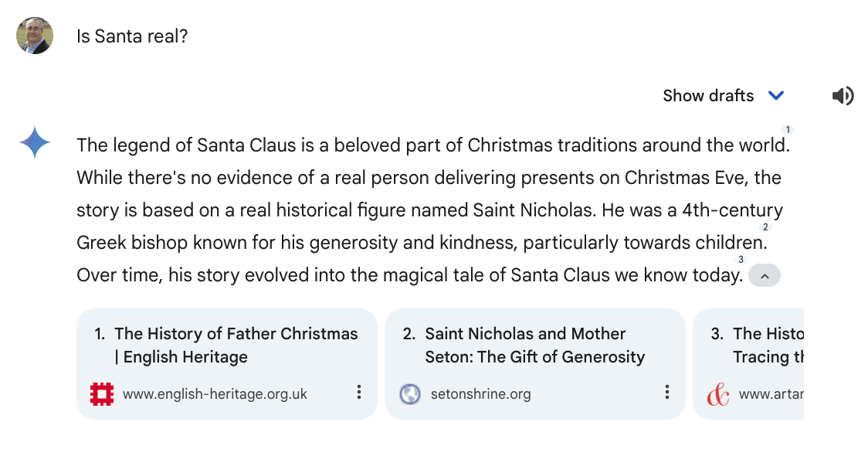868x456 pixels.
Task: Expand the Show drafts panel
Action: (x=708, y=95)
